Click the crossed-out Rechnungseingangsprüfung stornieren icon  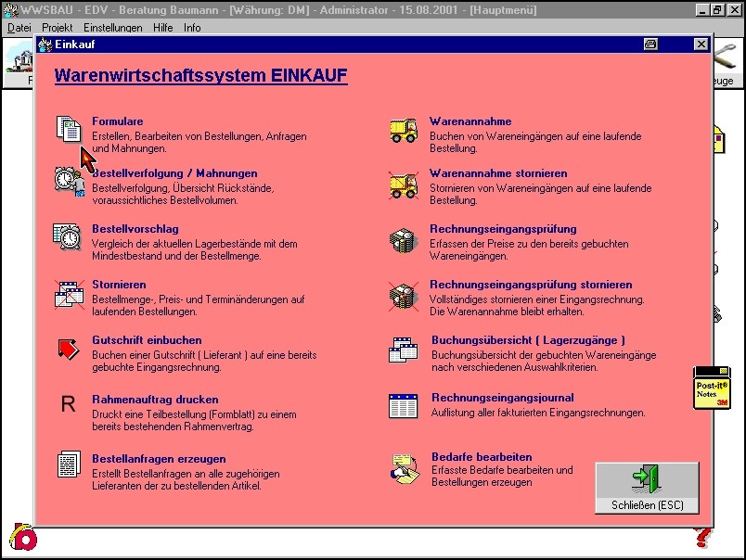click(404, 296)
